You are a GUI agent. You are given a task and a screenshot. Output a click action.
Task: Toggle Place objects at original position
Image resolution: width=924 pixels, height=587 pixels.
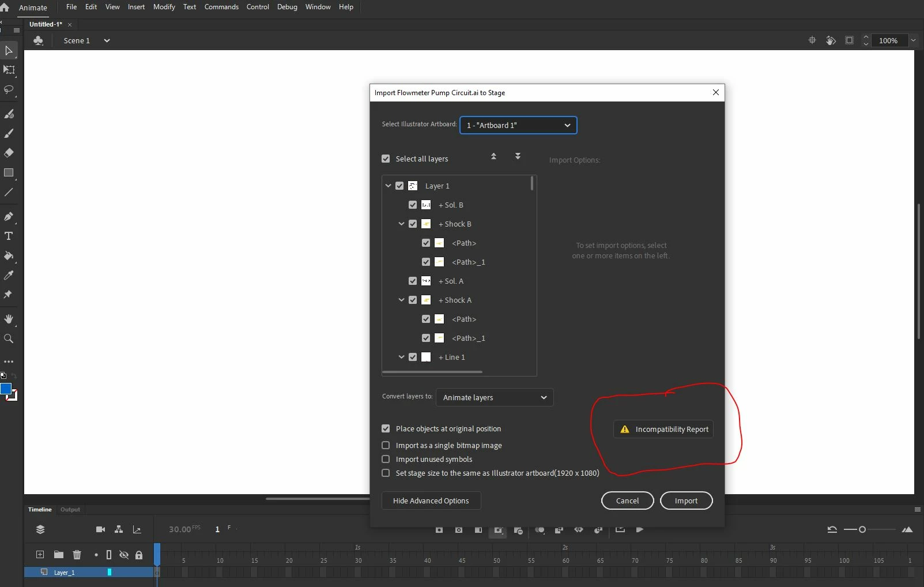(x=386, y=428)
